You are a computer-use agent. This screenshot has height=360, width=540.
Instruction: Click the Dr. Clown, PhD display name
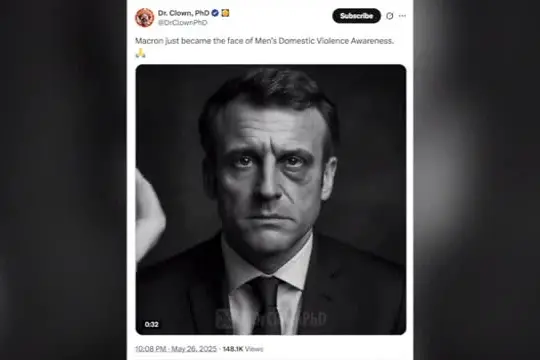(184, 13)
